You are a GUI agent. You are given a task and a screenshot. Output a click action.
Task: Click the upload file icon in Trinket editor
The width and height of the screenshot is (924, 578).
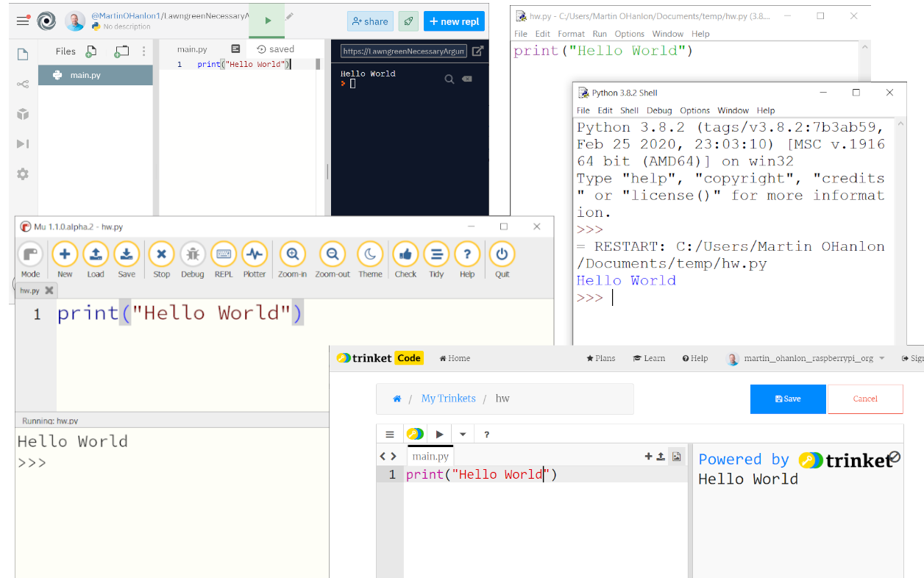coord(661,457)
